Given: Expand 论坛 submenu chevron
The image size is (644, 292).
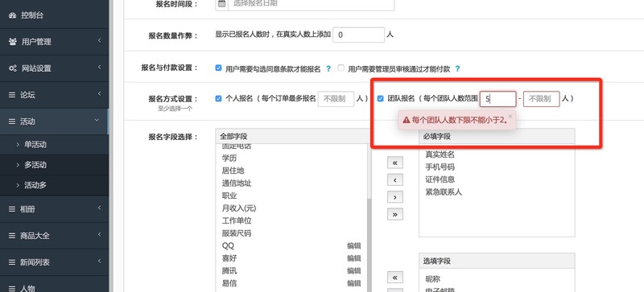Looking at the screenshot, I should (99, 94).
